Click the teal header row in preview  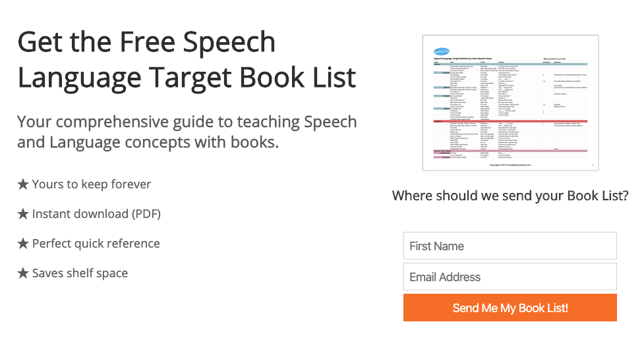pyautogui.click(x=510, y=64)
